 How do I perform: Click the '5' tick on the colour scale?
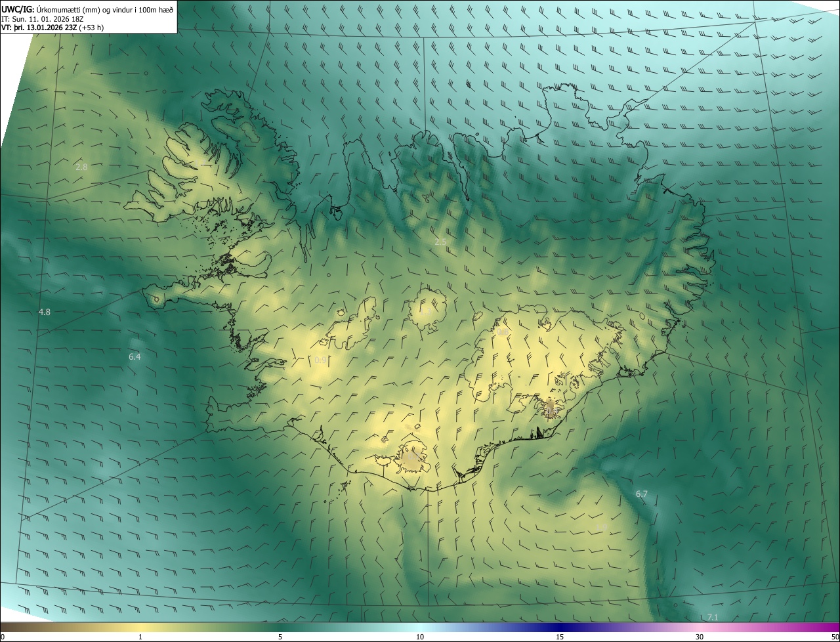(x=280, y=637)
